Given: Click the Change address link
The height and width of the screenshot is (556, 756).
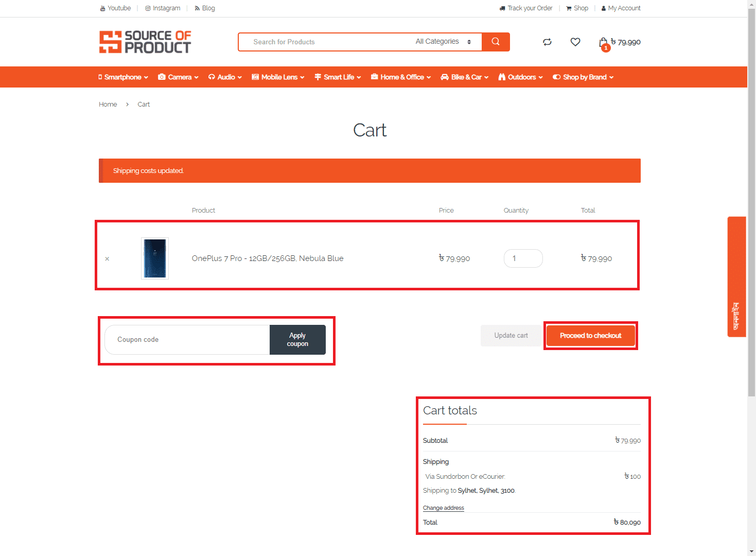Looking at the screenshot, I should [444, 508].
